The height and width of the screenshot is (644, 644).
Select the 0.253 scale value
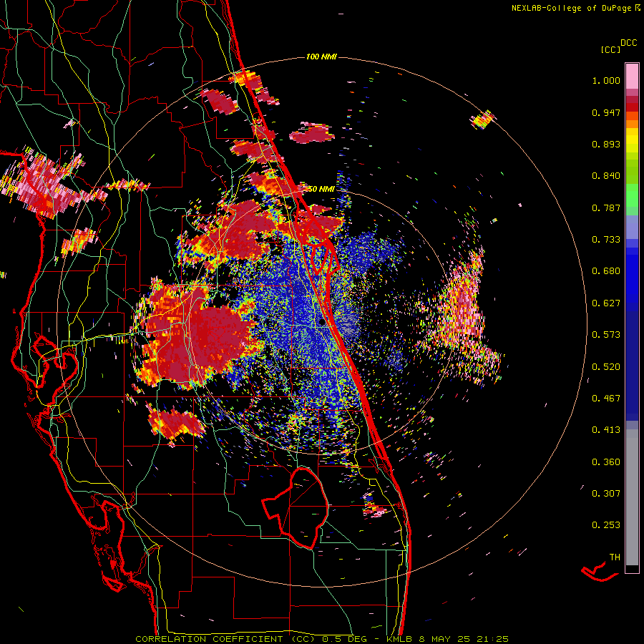[606, 525]
